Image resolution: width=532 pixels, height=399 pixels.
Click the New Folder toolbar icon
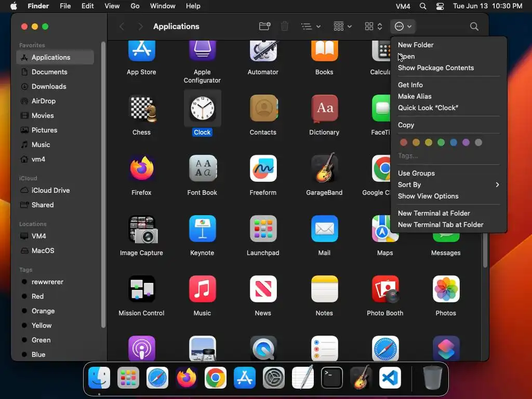[264, 26]
